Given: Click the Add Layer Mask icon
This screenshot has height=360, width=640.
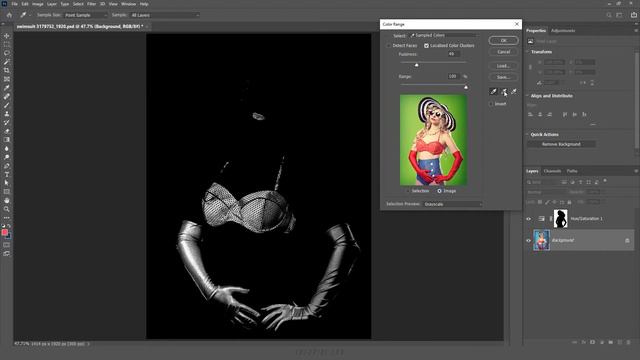Looking at the screenshot, I should click(592, 342).
